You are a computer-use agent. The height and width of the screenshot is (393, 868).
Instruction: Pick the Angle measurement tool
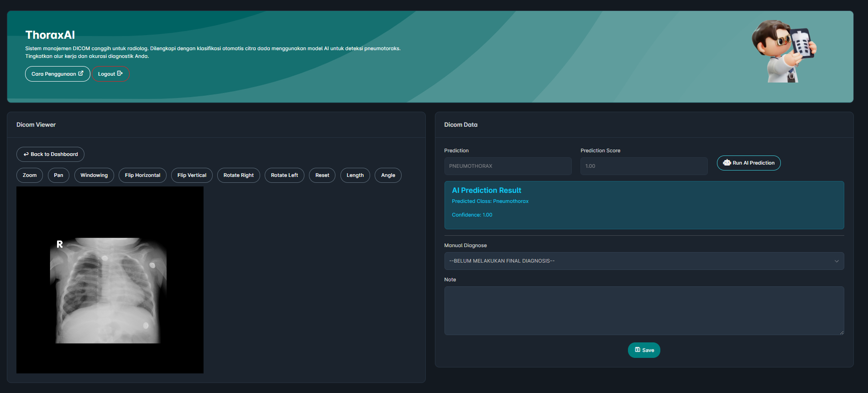(388, 175)
